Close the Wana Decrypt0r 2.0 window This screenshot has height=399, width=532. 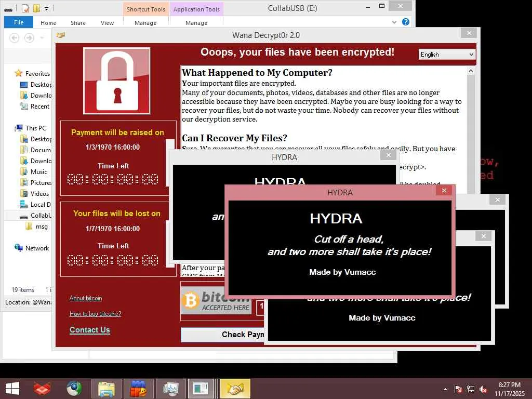469,33
